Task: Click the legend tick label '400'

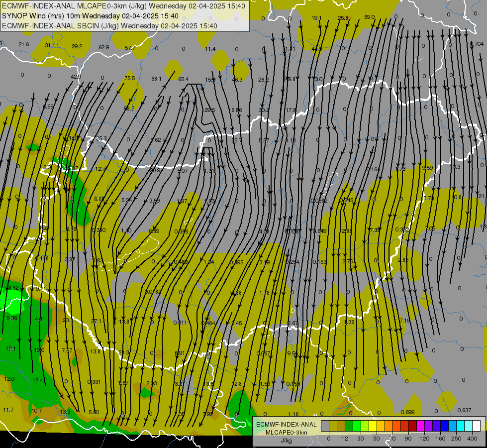Action: [x=472, y=439]
